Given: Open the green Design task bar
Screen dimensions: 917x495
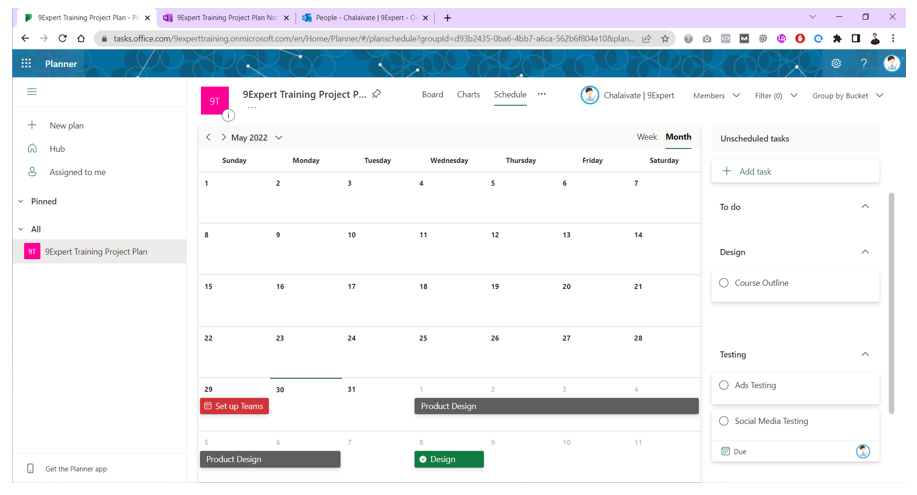Looking at the screenshot, I should coord(449,459).
